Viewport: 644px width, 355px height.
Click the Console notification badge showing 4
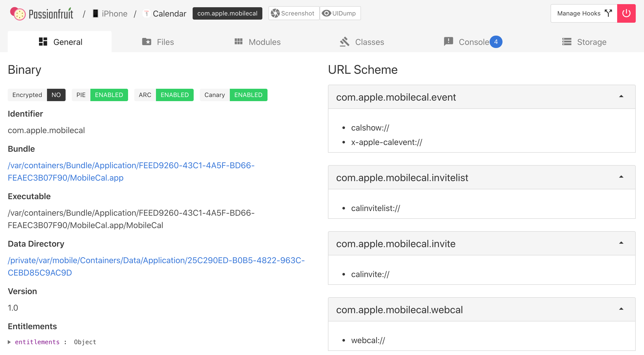(x=496, y=42)
